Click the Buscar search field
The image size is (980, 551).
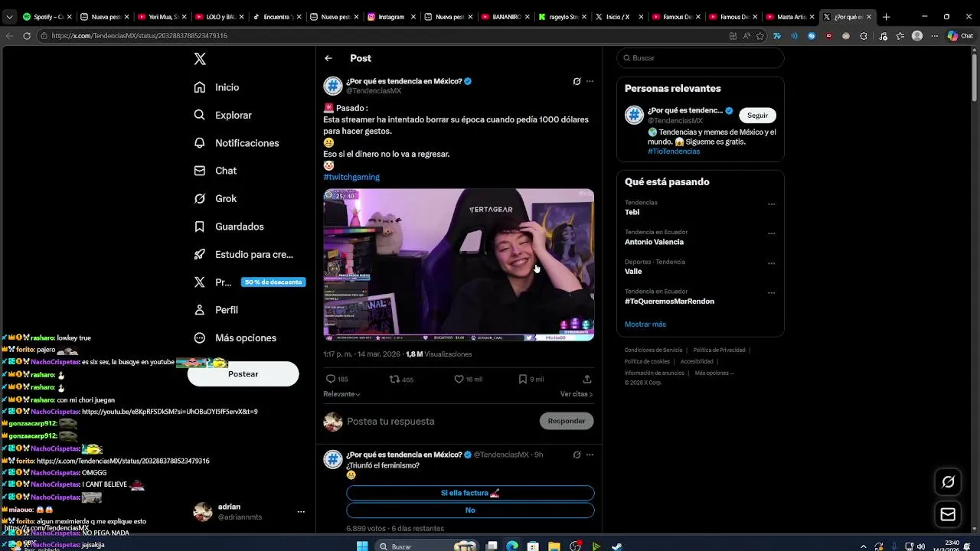point(701,58)
